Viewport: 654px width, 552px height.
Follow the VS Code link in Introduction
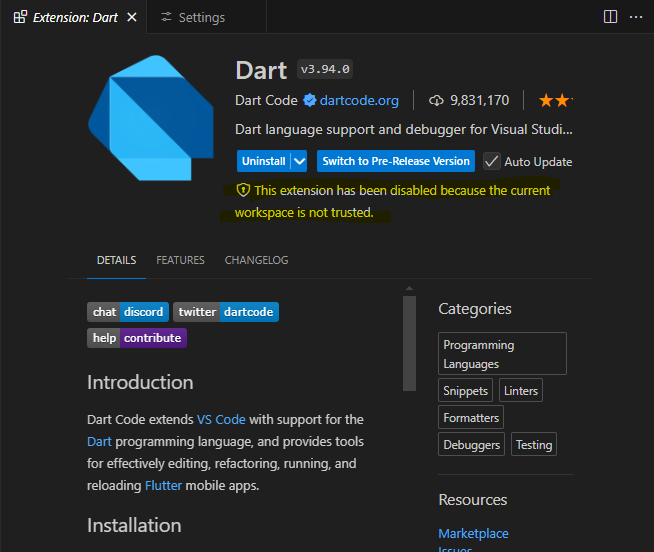pyautogui.click(x=221, y=419)
